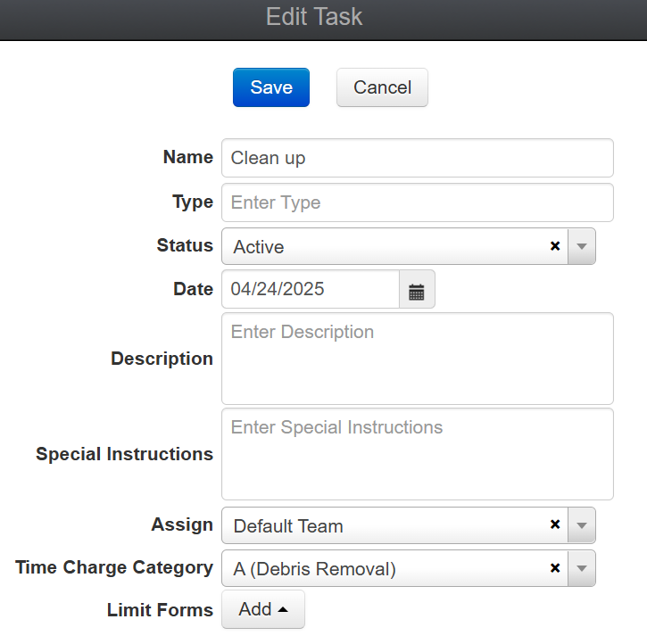The image size is (647, 644).
Task: Cancel editing the task
Action: [382, 87]
